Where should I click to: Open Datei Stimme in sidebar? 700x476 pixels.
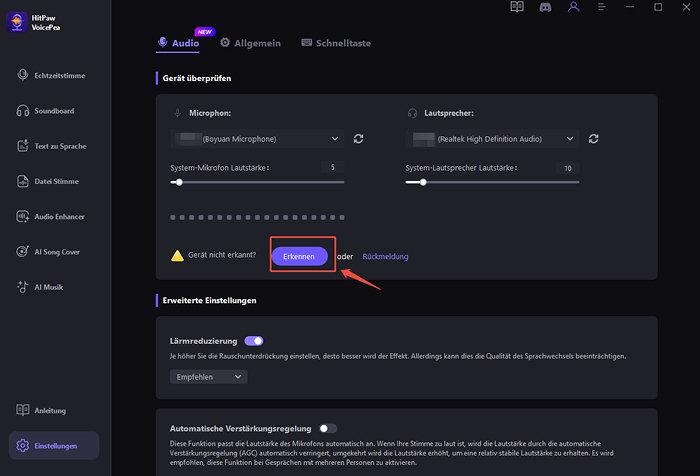[x=54, y=181]
